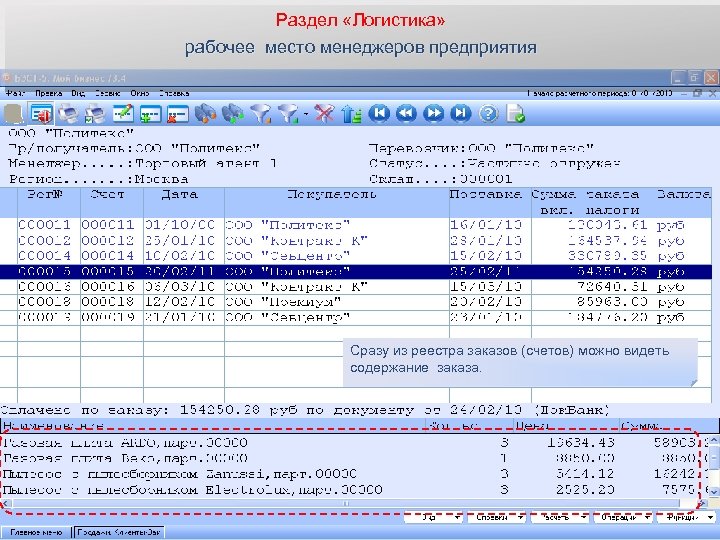
Task: Click the Сумма заказа column header
Action: click(x=590, y=202)
